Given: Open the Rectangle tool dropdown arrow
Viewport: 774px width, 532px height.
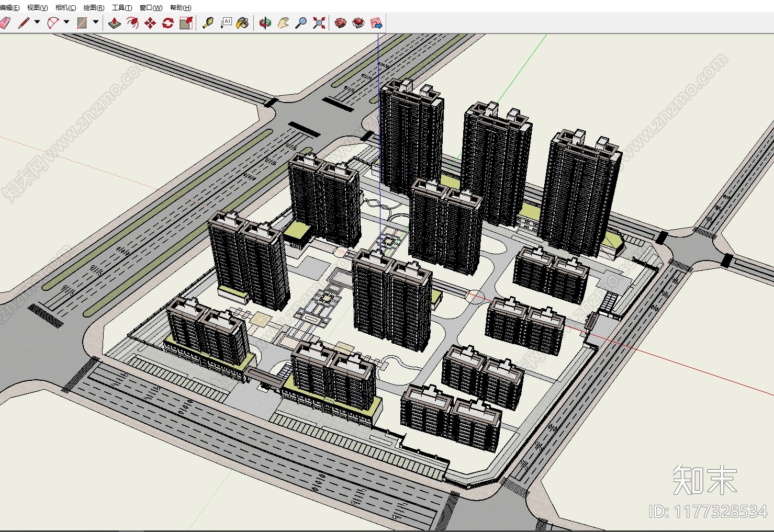Looking at the screenshot, I should [x=96, y=22].
